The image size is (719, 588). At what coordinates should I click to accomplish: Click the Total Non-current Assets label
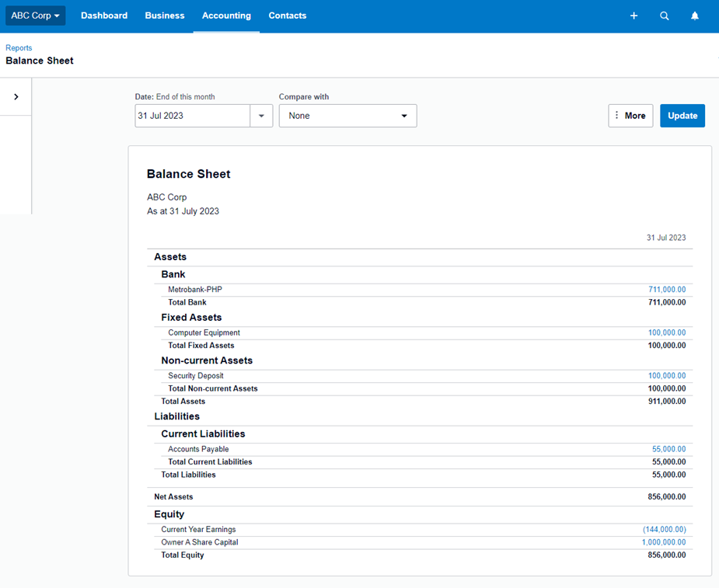(x=213, y=388)
